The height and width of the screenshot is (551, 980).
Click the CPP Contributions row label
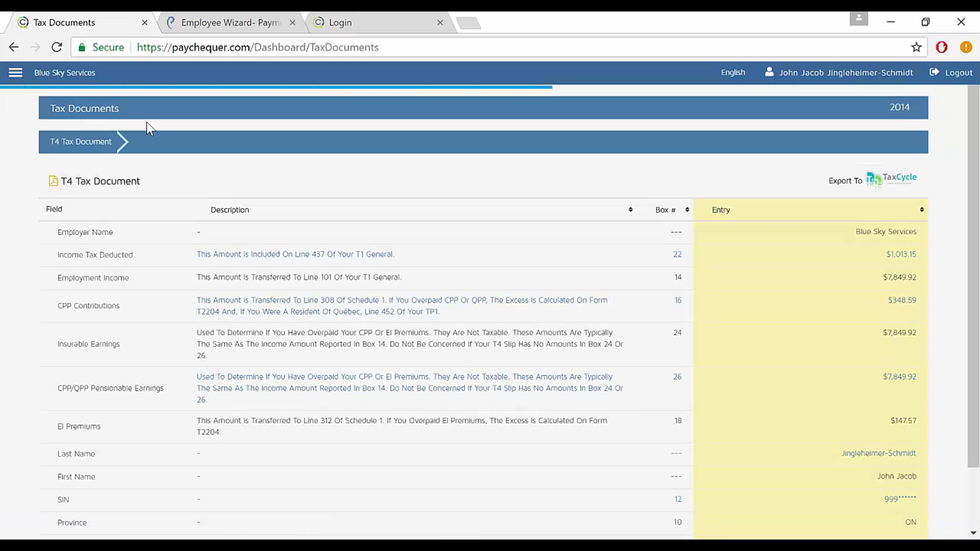click(x=89, y=306)
